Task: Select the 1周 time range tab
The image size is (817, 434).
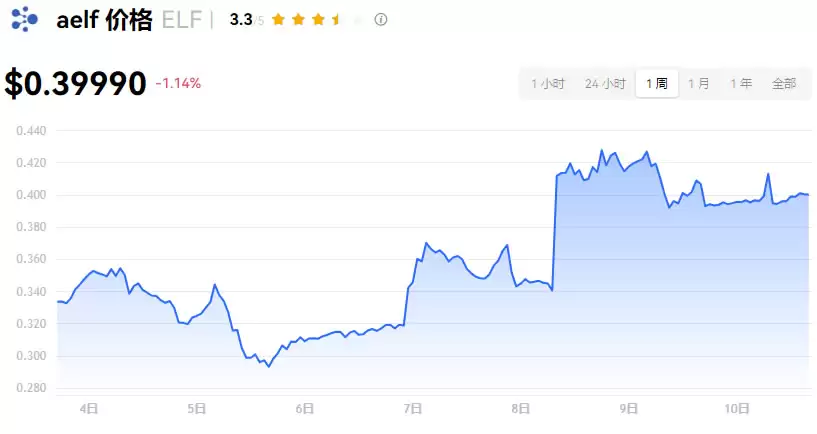Action: 657,83
